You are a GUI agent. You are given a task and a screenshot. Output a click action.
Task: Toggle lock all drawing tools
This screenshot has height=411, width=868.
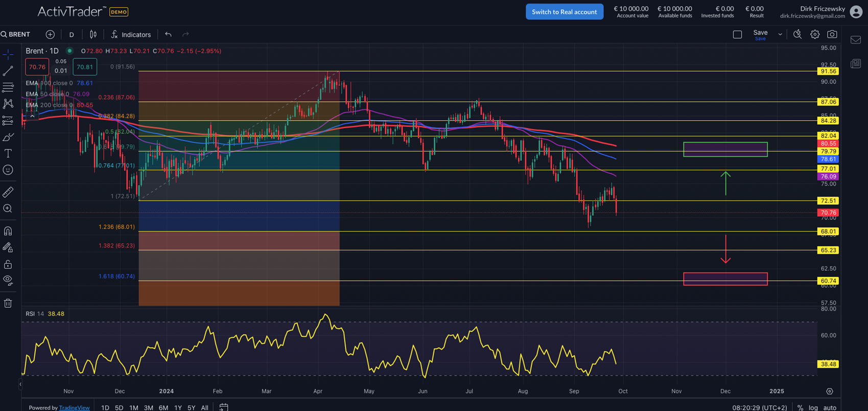click(8, 264)
